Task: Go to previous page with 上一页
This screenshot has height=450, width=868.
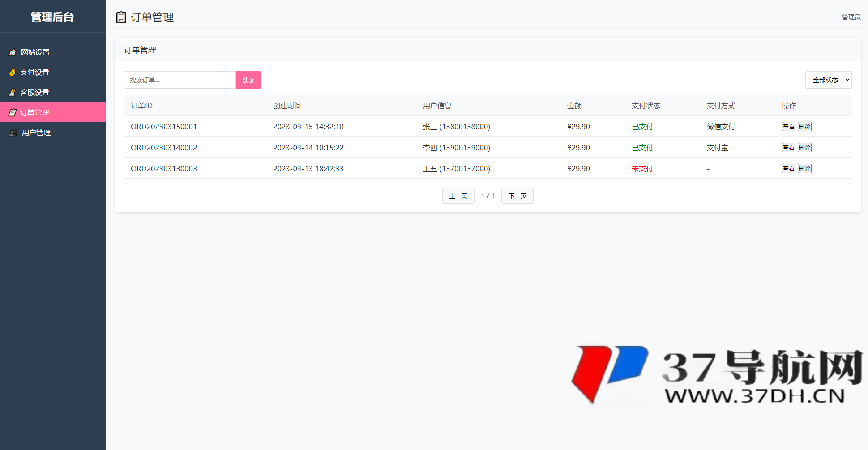Action: (458, 196)
